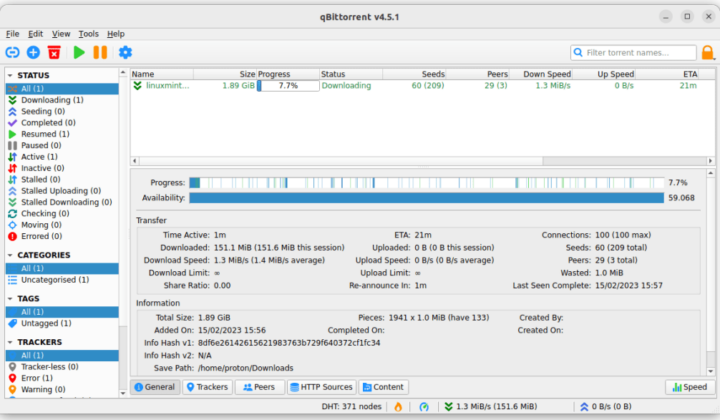The height and width of the screenshot is (420, 720).
Task: Switch to the General tab
Action: tap(155, 387)
